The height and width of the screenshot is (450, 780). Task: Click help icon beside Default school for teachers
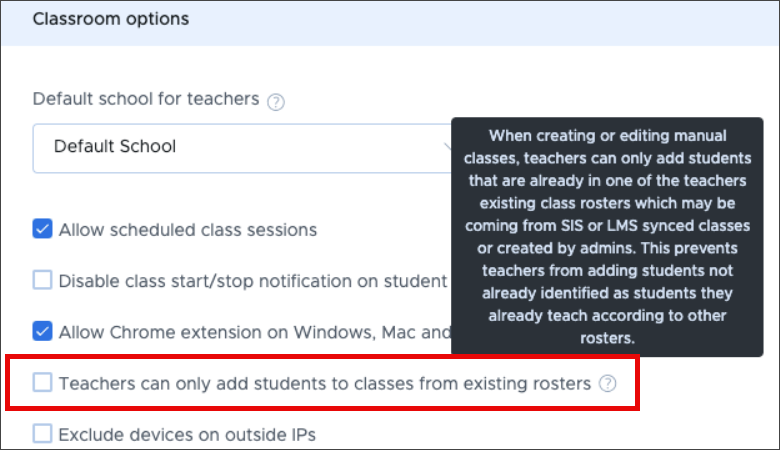click(276, 102)
